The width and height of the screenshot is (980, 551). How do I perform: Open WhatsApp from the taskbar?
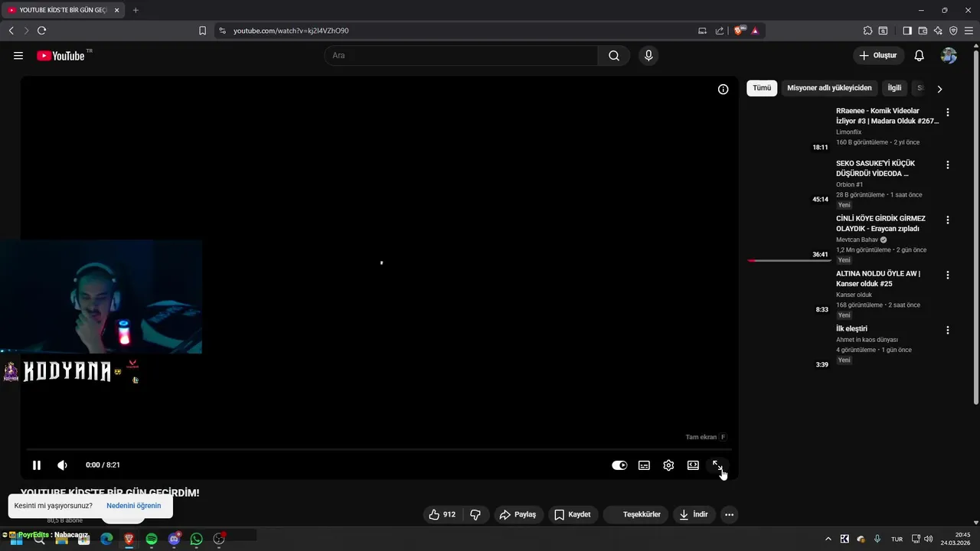coord(197,540)
